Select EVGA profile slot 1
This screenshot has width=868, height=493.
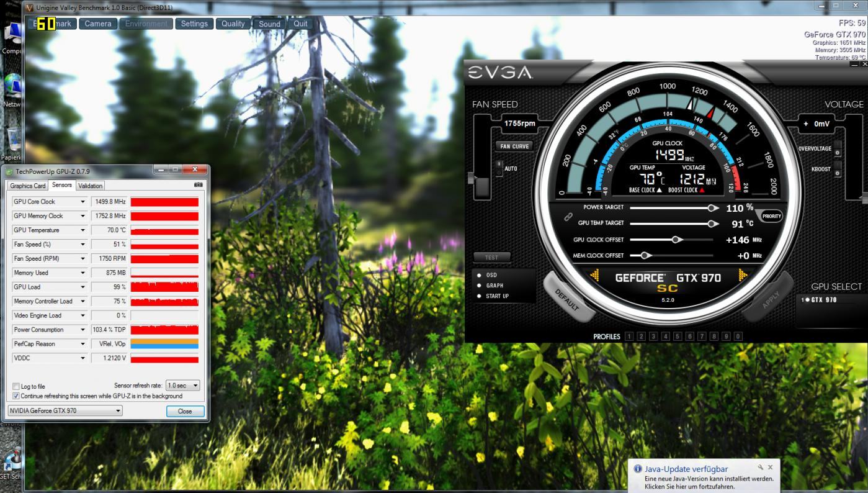[x=629, y=337]
